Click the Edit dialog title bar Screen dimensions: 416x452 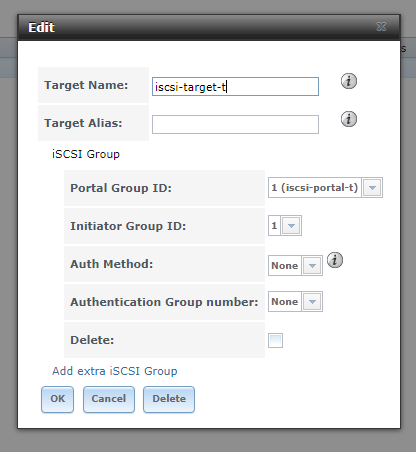tap(209, 27)
